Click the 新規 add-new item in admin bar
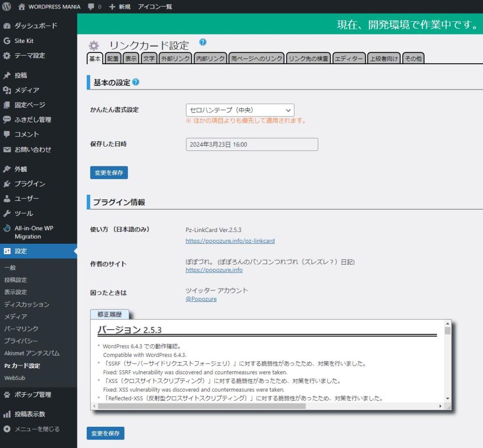Image resolution: width=483 pixels, height=448 pixels. tap(120, 7)
